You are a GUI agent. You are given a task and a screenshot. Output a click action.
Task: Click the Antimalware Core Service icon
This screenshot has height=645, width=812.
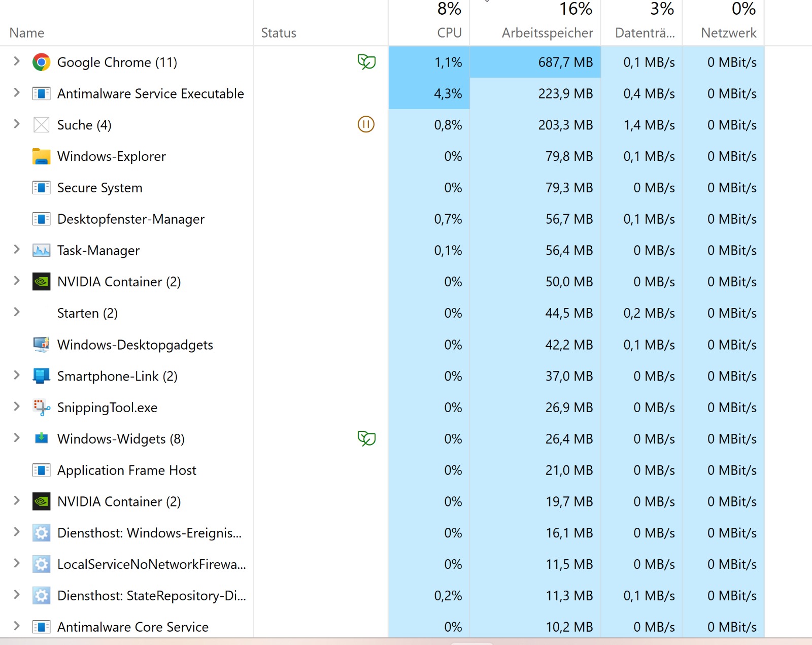41,627
